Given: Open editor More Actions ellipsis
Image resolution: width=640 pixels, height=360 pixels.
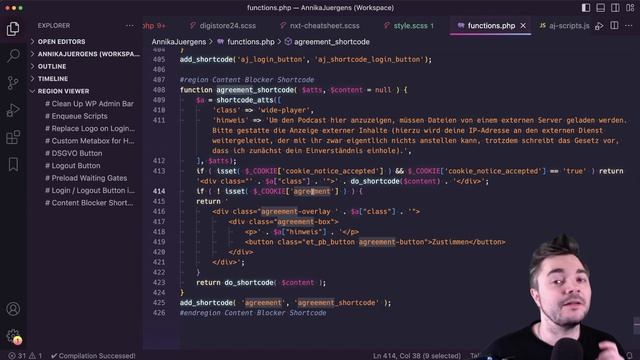Looking at the screenshot, I should [629, 25].
